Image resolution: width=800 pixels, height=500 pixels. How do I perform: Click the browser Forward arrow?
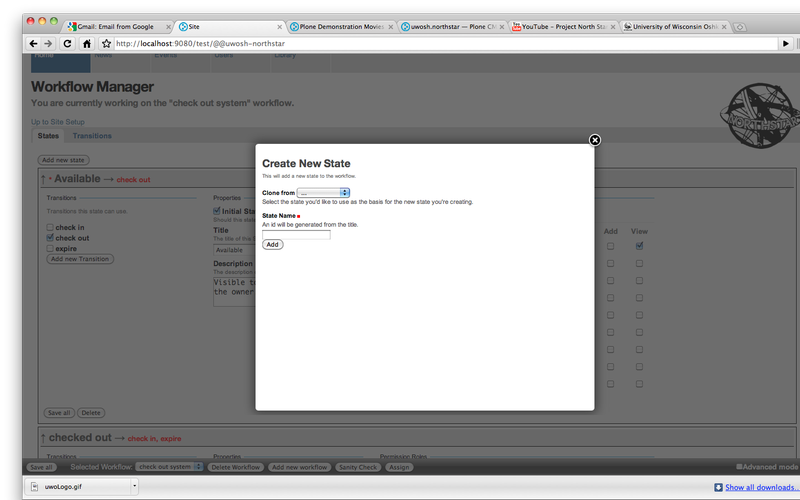49,44
